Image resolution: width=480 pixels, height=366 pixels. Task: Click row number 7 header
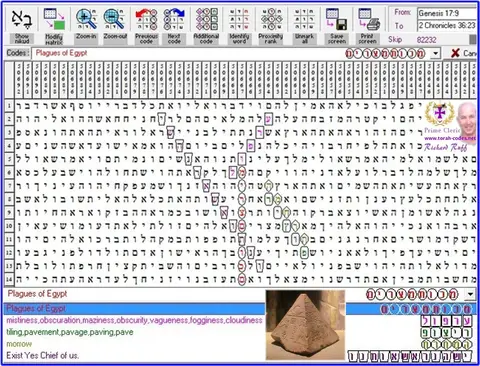(9, 186)
